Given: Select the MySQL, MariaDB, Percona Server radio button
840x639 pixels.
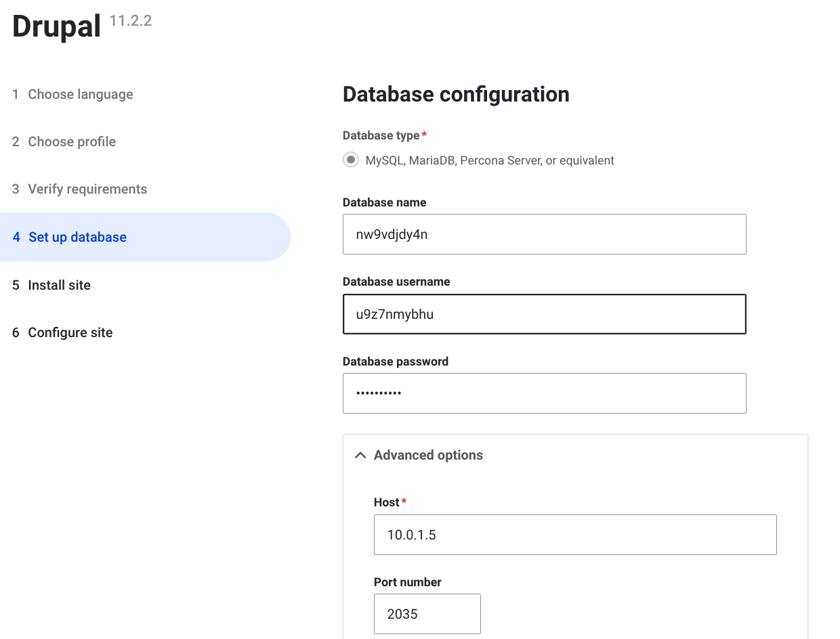Looking at the screenshot, I should coord(351,160).
